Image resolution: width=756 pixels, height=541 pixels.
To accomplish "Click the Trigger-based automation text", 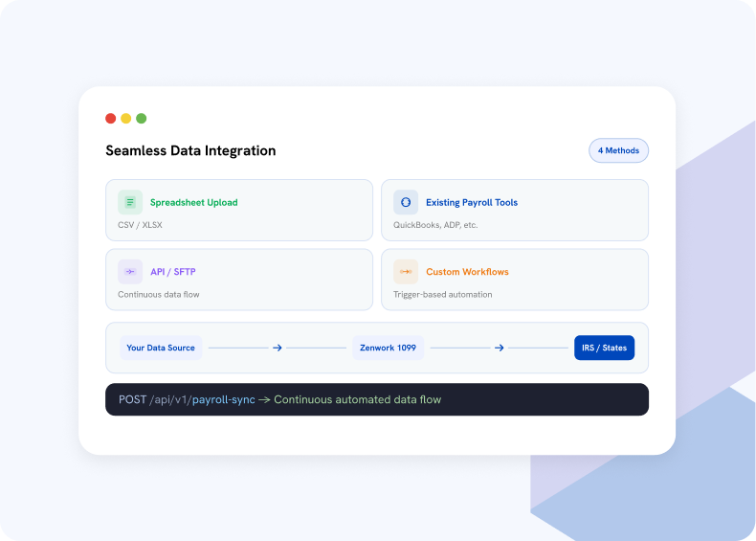I will (443, 294).
